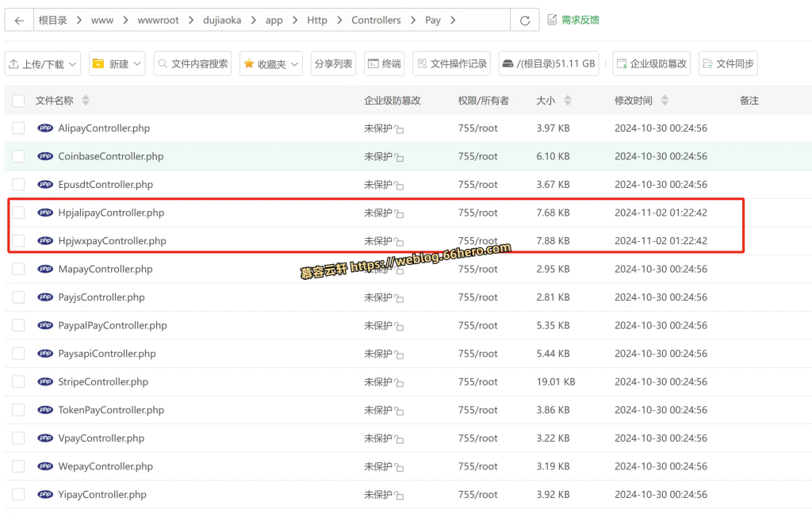Open the HpjwxpayController.php file
This screenshot has height=521, width=812.
pyautogui.click(x=112, y=241)
